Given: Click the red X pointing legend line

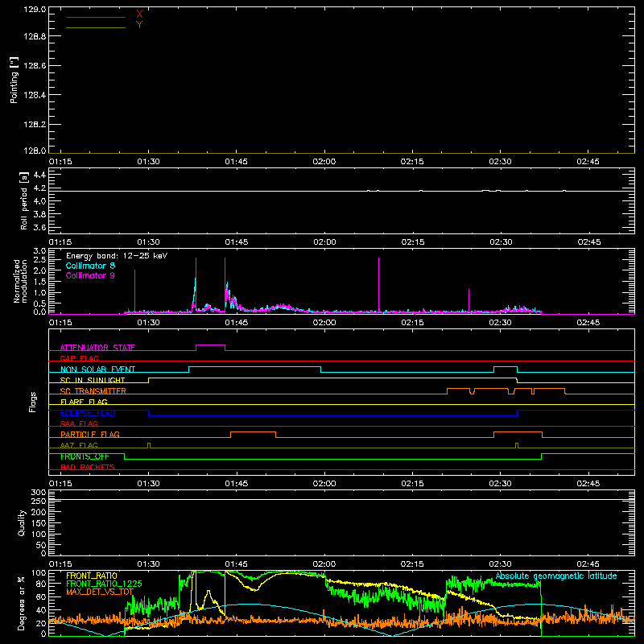Looking at the screenshot, I should click(96, 17).
